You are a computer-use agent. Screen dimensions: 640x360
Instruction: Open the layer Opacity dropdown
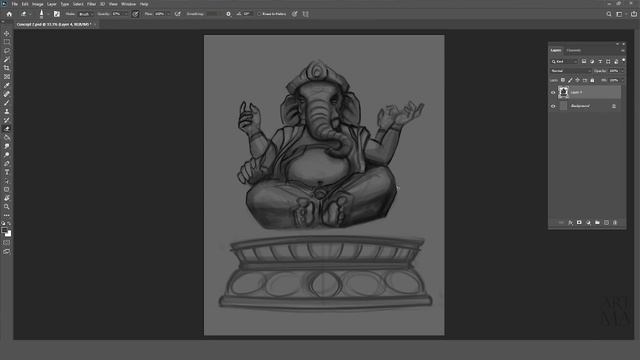tap(623, 71)
